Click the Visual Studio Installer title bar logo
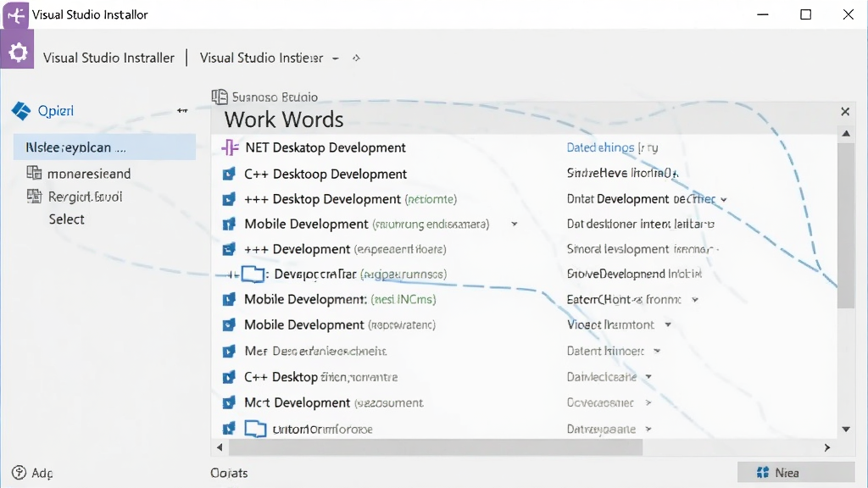Image resolution: width=868 pixels, height=488 pixels. [15, 15]
